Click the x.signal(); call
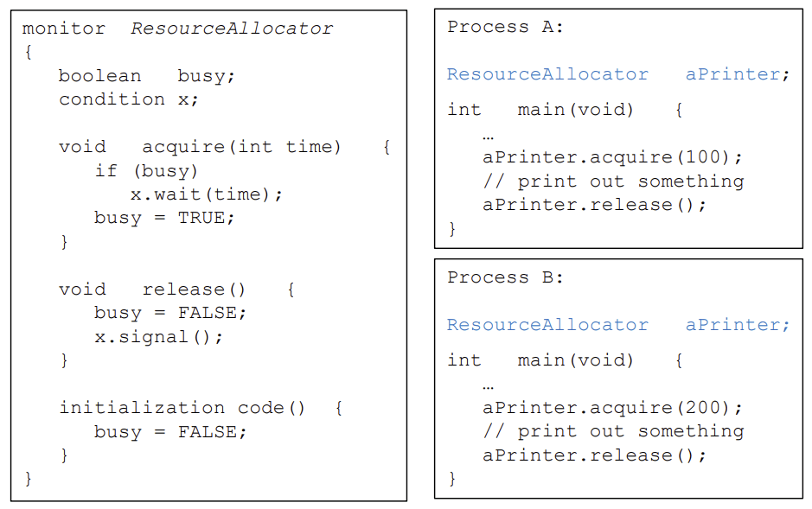Screen dimensions: 812x509 coord(158,337)
